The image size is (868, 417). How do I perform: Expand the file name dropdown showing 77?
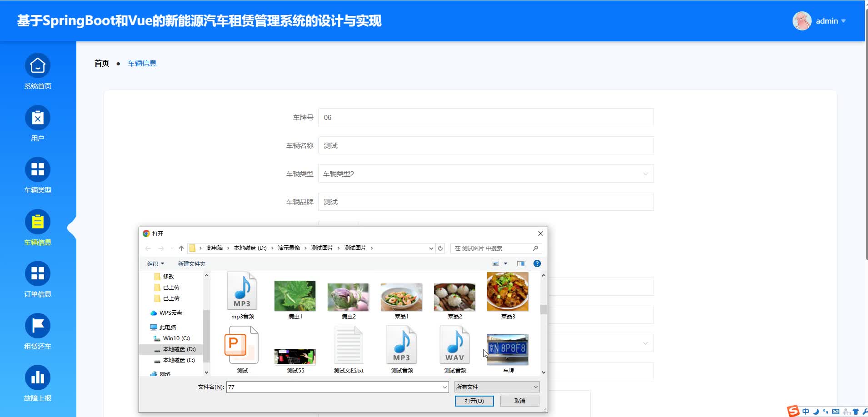click(444, 387)
